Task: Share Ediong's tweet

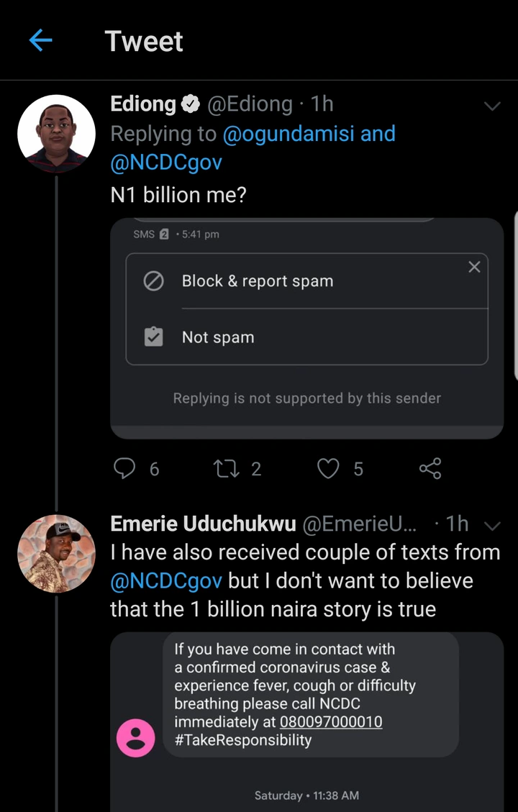Action: pos(430,469)
